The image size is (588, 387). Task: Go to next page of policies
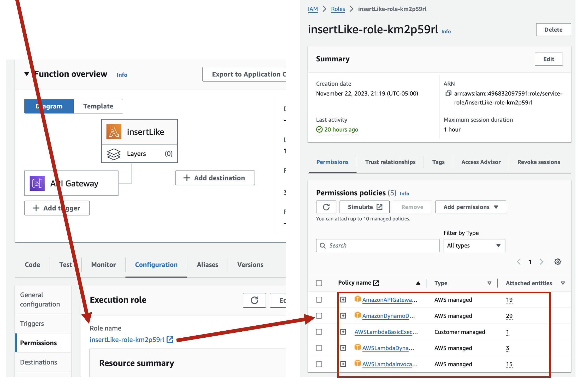tap(542, 262)
